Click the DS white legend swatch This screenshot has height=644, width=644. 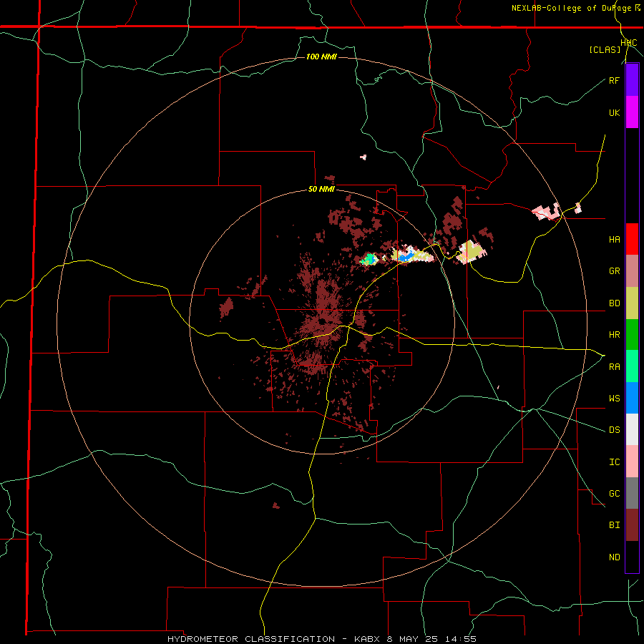coord(632,429)
